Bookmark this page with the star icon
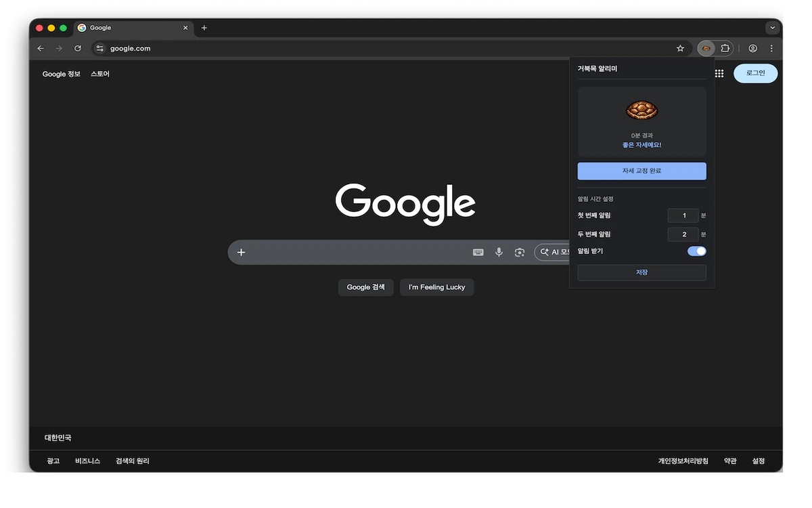The image size is (812, 508). (680, 48)
